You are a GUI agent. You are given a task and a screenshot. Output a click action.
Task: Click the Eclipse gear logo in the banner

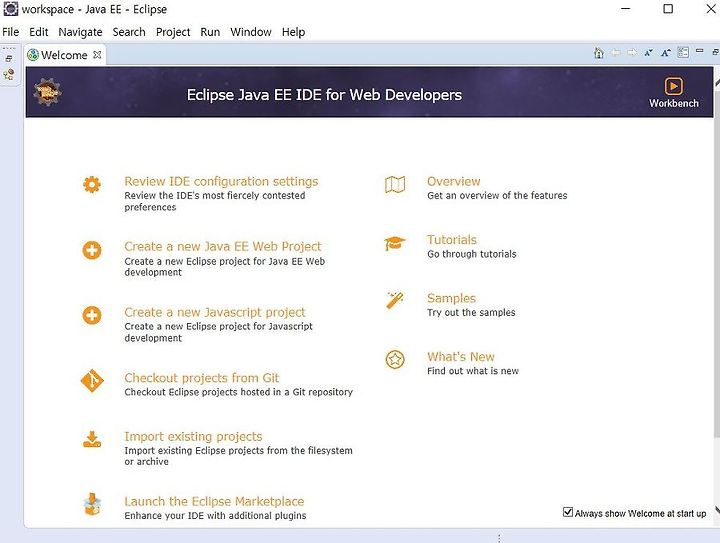click(47, 92)
